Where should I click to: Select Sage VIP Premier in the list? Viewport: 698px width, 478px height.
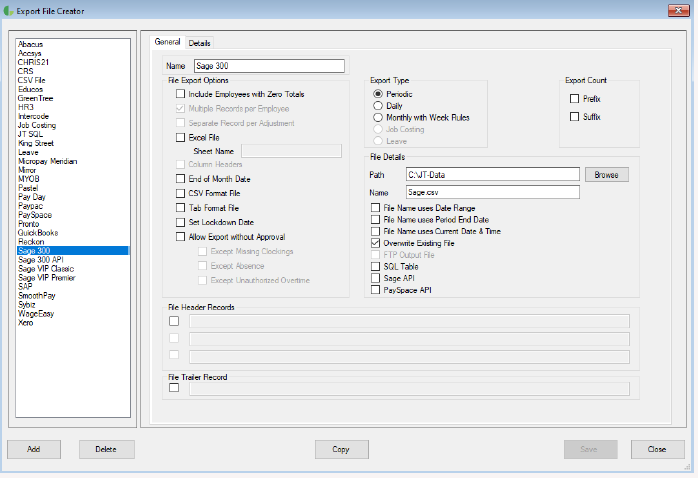pyautogui.click(x=73, y=278)
